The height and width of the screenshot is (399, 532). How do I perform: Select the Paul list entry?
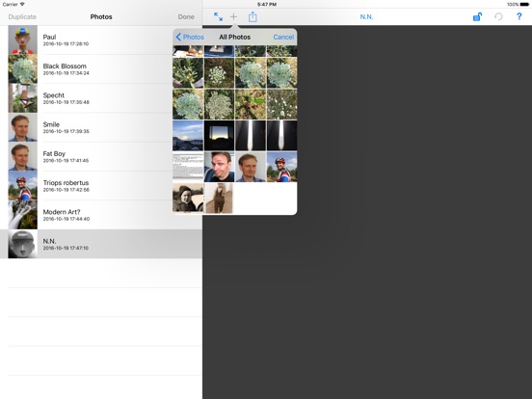click(x=101, y=40)
